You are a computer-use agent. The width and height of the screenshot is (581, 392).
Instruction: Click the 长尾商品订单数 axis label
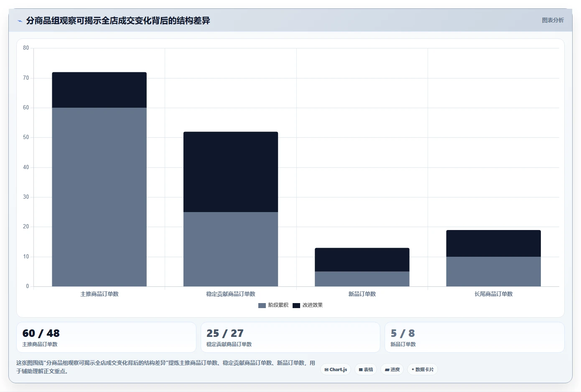[x=494, y=294]
